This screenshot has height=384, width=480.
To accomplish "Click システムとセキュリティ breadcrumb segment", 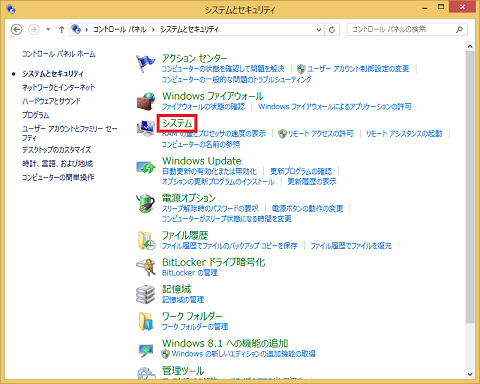I will (189, 29).
